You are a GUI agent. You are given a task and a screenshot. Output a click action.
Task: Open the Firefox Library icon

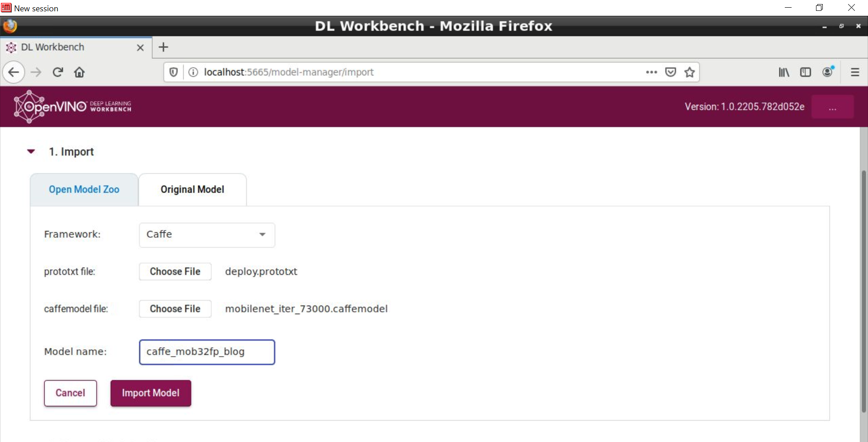784,72
